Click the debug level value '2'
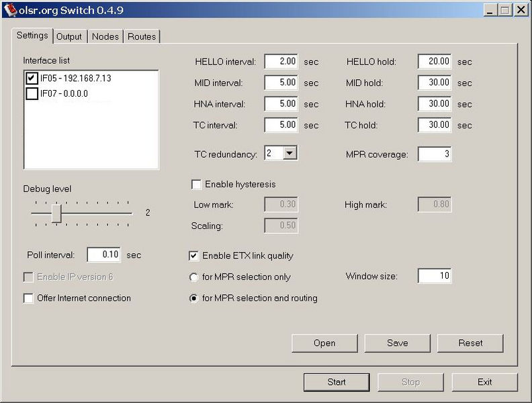Viewport: 532px width, 403px height. (148, 213)
